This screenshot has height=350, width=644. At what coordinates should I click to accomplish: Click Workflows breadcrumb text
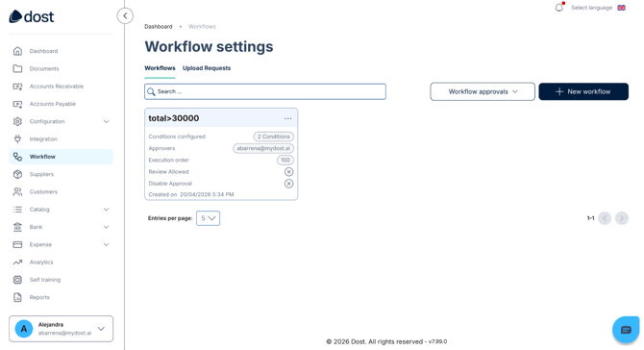pos(202,27)
